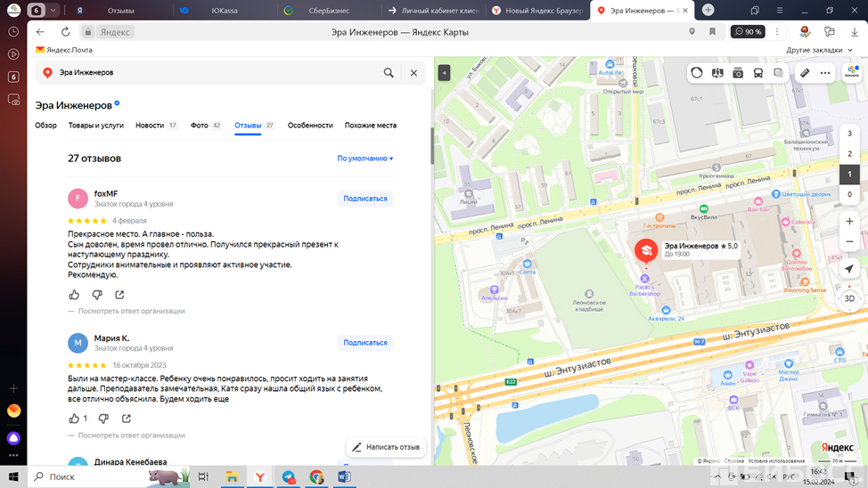The width and height of the screenshot is (868, 488).
Task: Locate my position on the map
Action: tap(849, 269)
